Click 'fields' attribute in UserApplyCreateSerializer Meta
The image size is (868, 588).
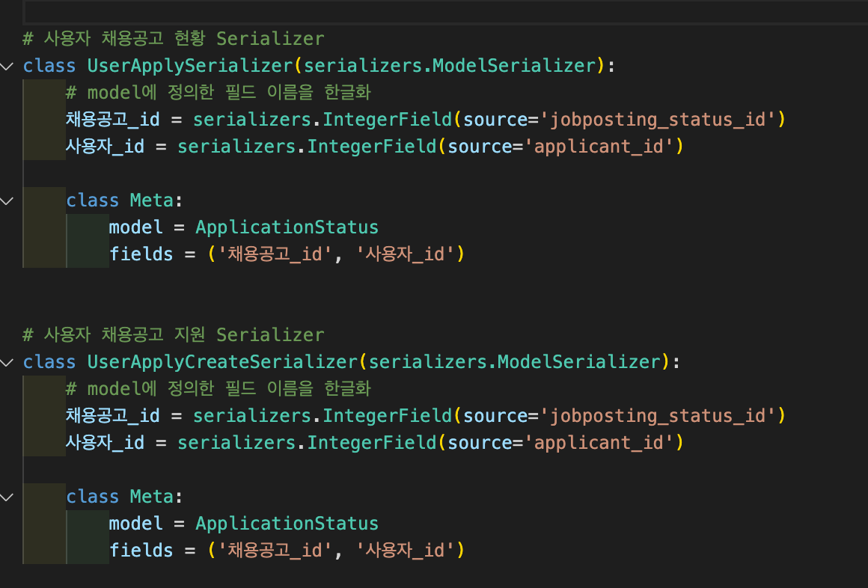point(141,551)
